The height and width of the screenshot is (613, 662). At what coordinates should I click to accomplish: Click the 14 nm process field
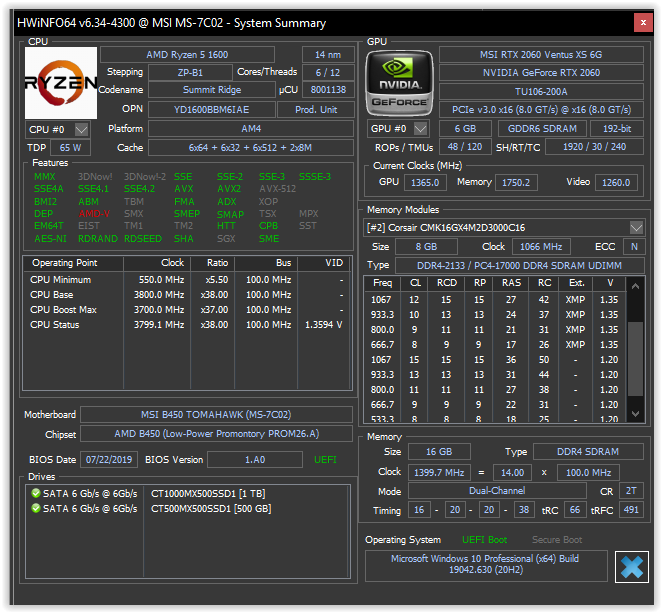(x=328, y=54)
